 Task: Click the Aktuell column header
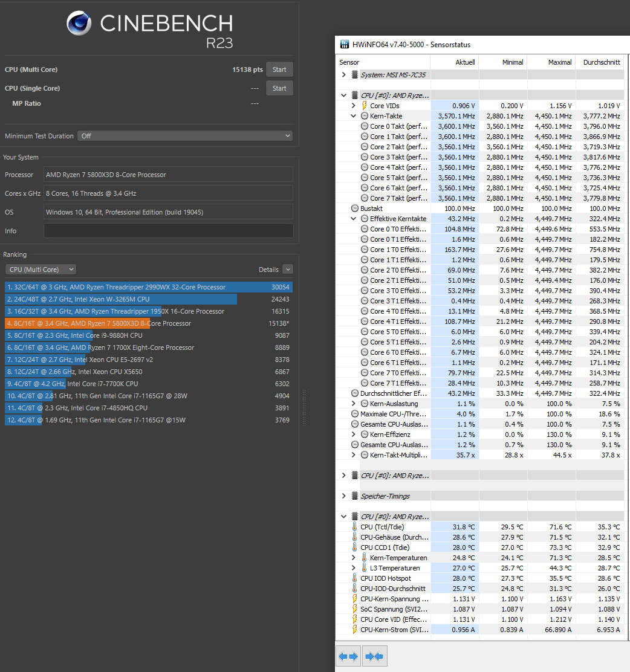(455, 62)
